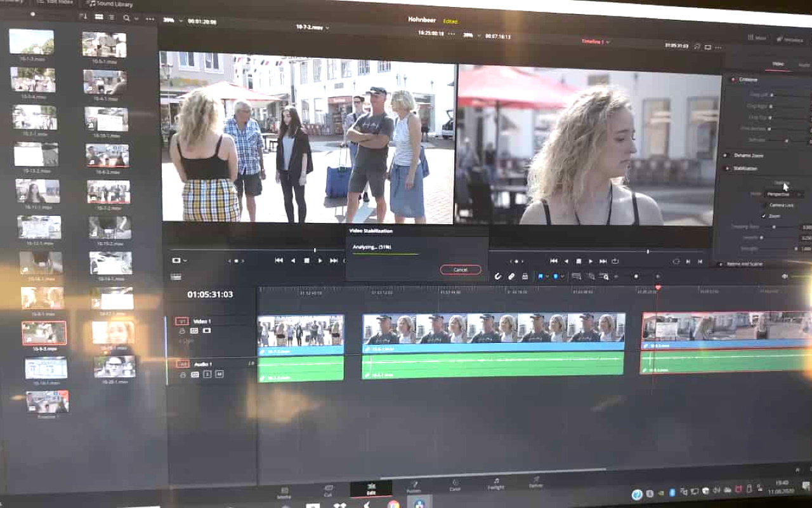Image resolution: width=812 pixels, height=508 pixels.
Task: Go to the Cut page
Action: (328, 491)
